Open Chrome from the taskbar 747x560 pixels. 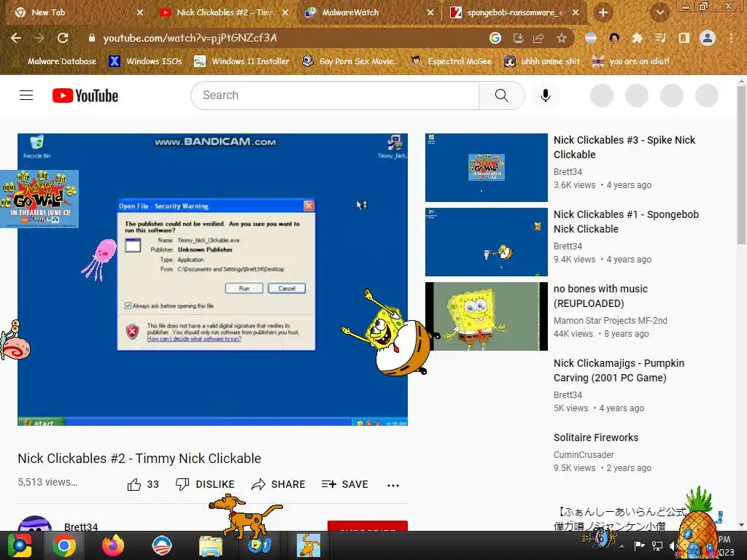64,545
